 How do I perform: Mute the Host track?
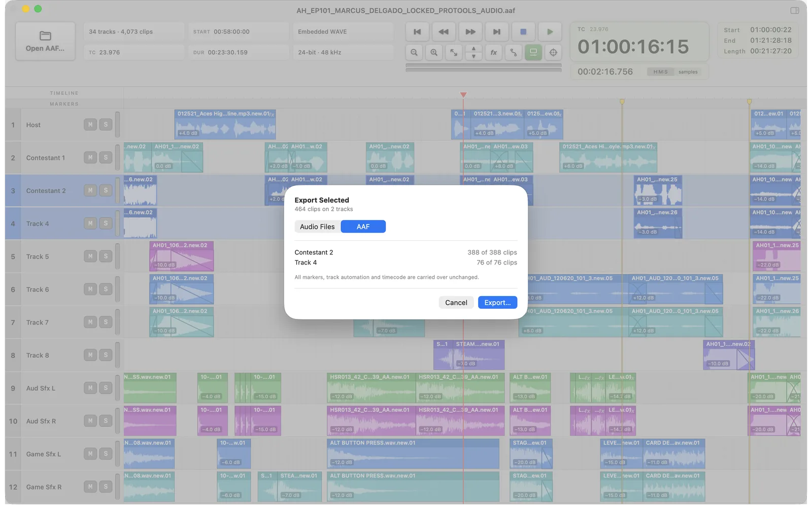point(90,124)
